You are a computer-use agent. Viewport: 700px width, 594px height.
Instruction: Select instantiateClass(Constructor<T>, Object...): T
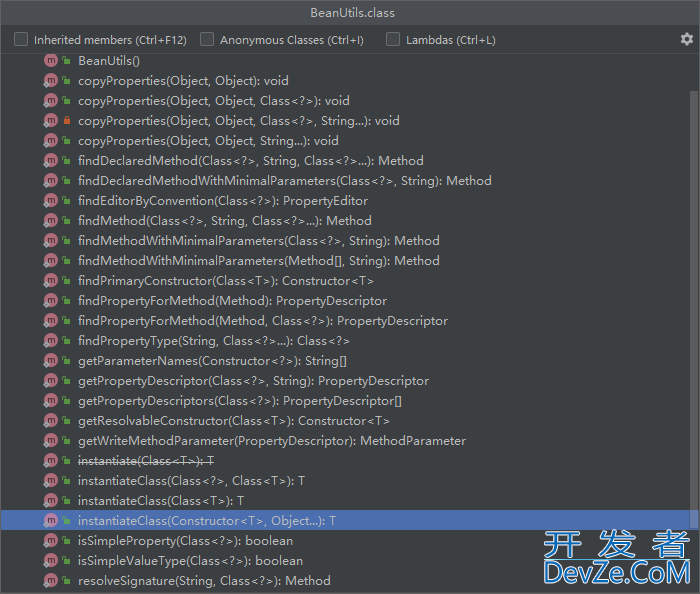click(345, 520)
